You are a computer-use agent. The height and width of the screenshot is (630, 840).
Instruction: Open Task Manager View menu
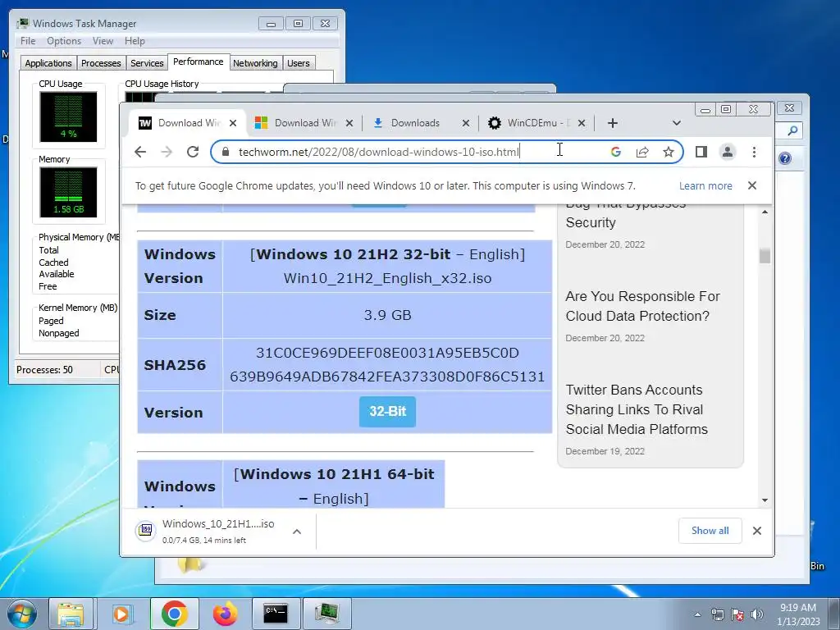(103, 41)
